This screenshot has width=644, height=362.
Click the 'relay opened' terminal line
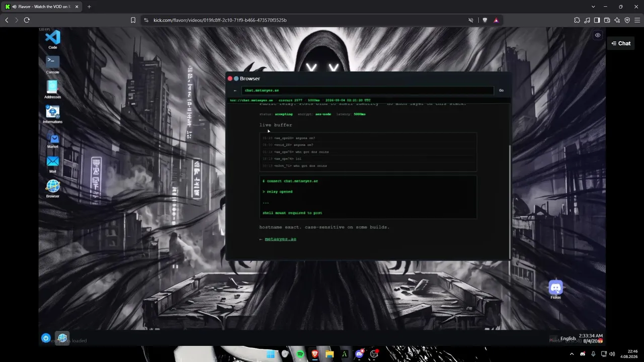coord(277,192)
